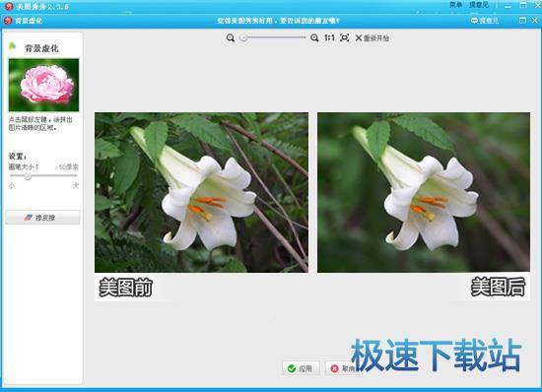This screenshot has height=392, width=542.
Task: Click the pink rose sample thumbnail
Action: [44, 85]
